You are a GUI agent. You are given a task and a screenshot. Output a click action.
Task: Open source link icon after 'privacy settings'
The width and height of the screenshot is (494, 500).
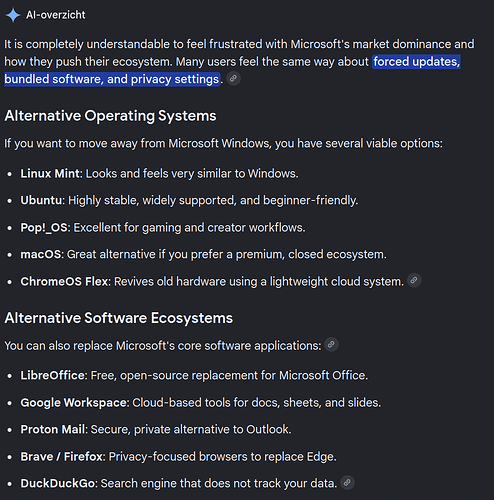tap(234, 79)
